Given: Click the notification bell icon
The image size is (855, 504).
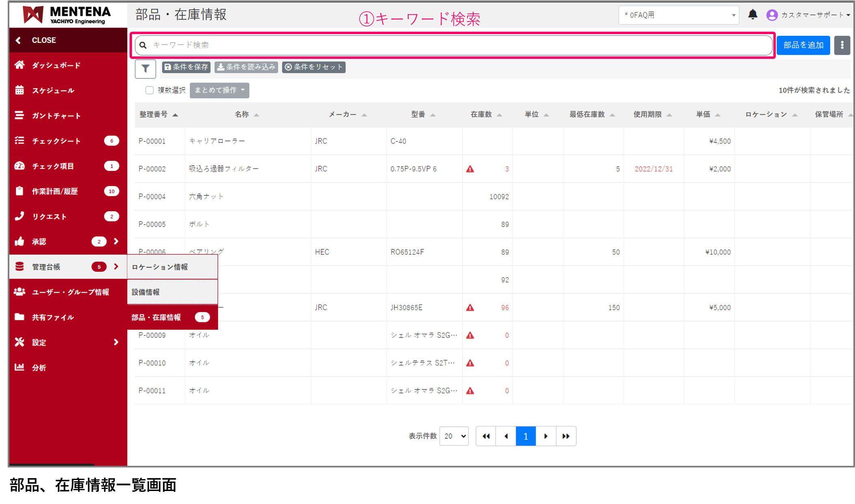Looking at the screenshot, I should [x=752, y=15].
